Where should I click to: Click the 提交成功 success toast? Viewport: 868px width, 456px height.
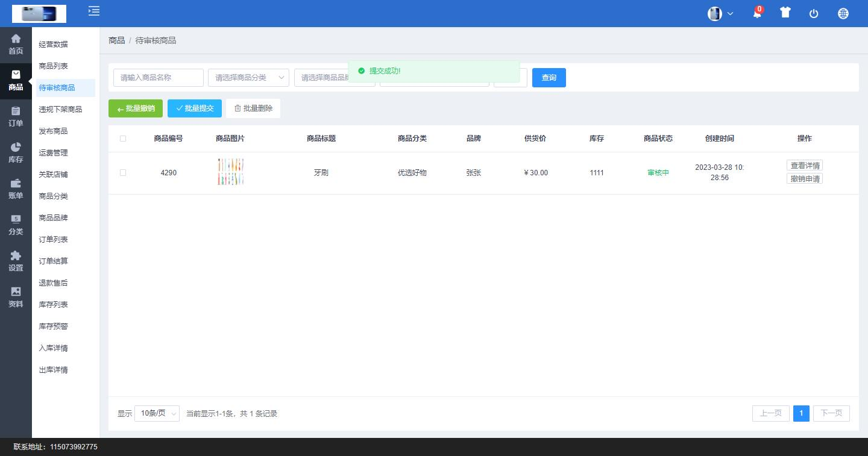pyautogui.click(x=434, y=71)
